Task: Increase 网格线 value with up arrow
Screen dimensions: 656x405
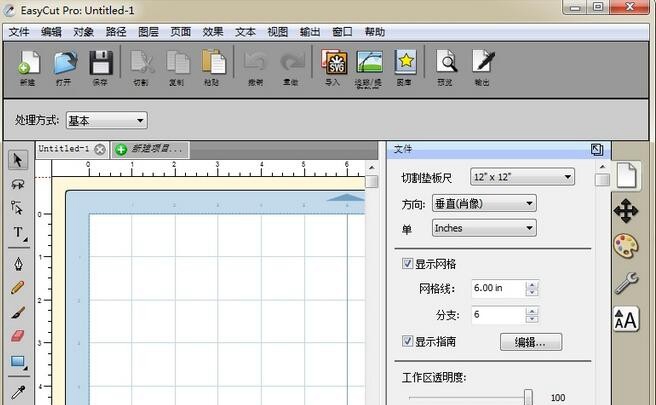Action: [x=532, y=285]
